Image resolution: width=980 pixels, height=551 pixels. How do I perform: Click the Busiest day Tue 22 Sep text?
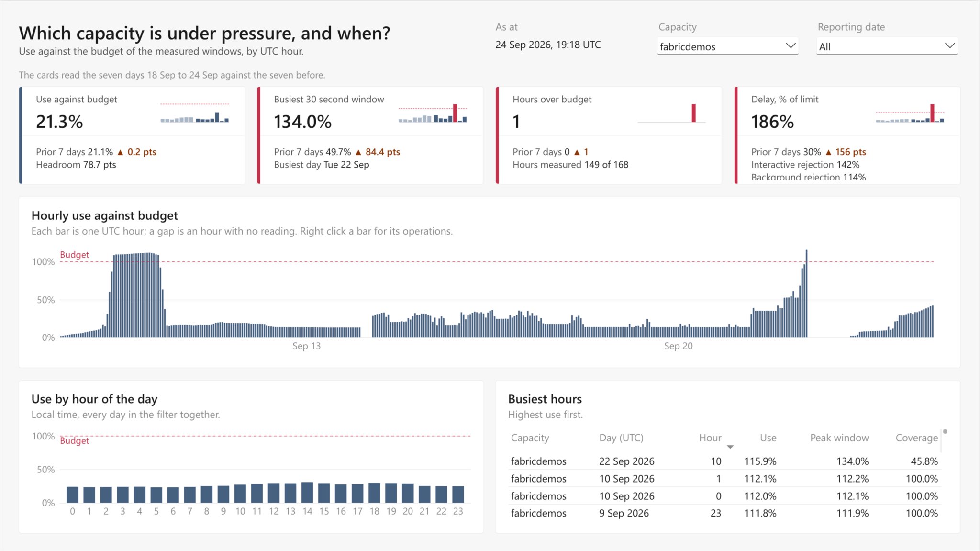tap(322, 164)
